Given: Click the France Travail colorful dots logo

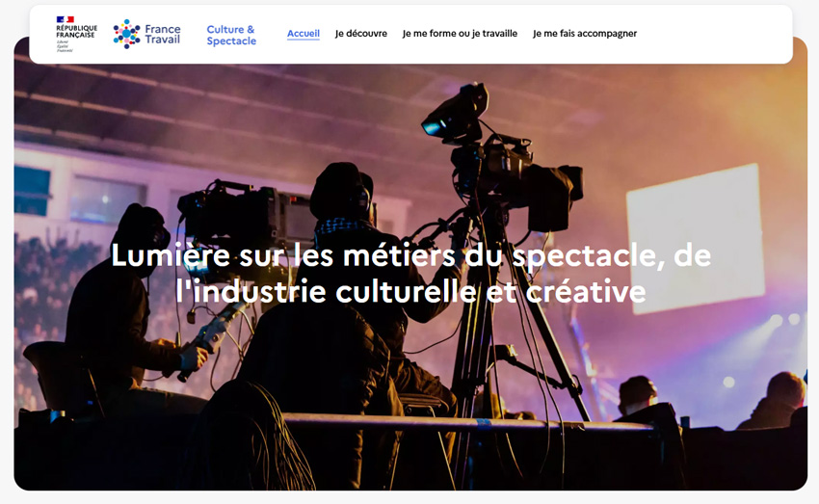Looking at the screenshot, I should pyautogui.click(x=127, y=34).
